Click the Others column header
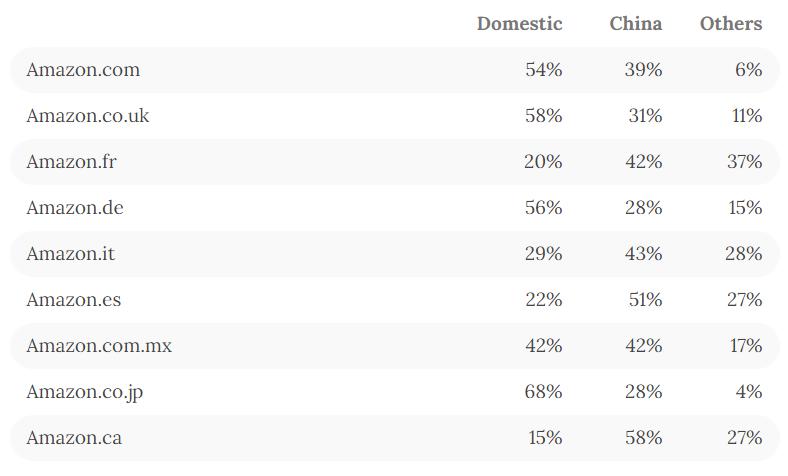 tap(730, 24)
